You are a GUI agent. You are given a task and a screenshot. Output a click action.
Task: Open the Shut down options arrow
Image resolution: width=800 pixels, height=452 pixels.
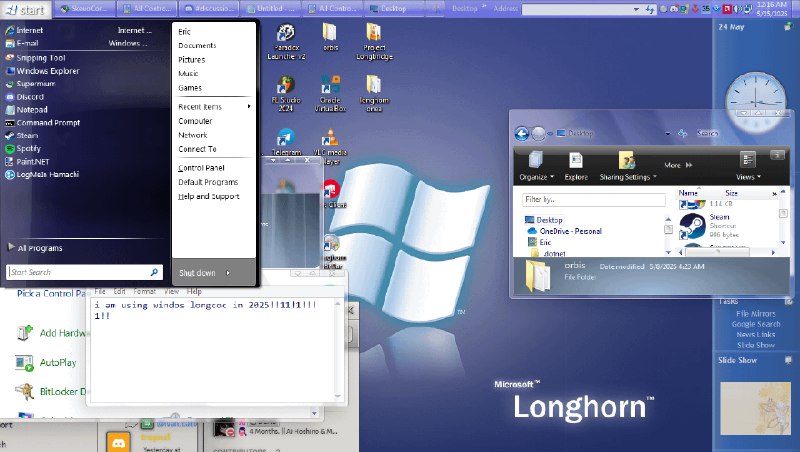coord(228,273)
